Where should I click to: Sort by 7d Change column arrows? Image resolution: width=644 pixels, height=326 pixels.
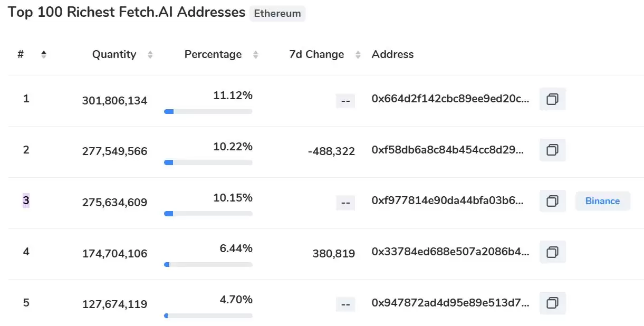[x=358, y=54]
